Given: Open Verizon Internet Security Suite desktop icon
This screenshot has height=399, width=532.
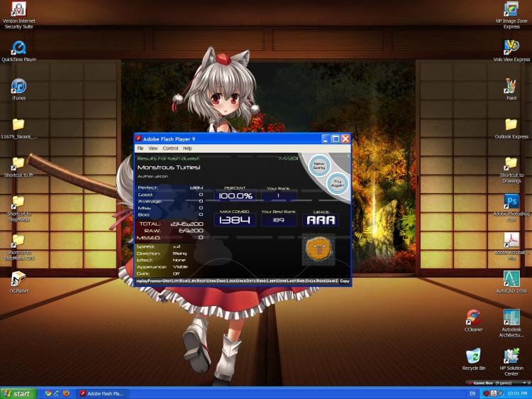Looking at the screenshot, I should point(18,15).
